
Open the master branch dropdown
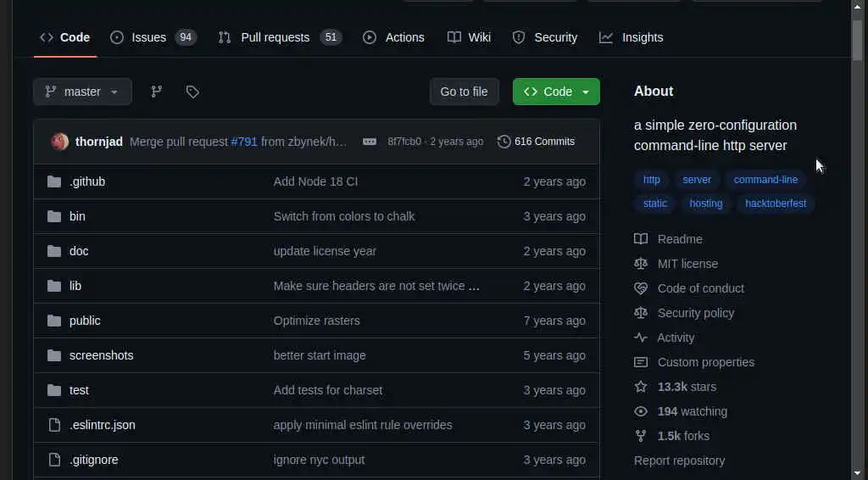coord(82,92)
